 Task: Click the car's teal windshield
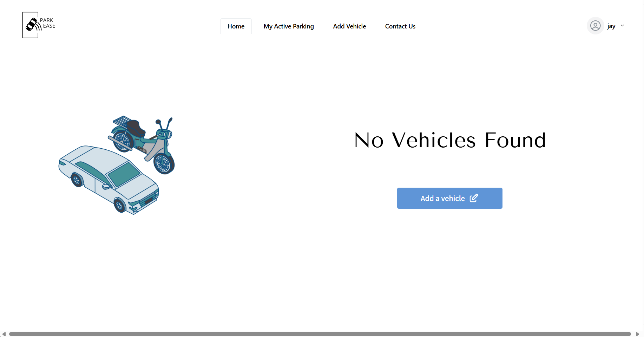point(124,174)
